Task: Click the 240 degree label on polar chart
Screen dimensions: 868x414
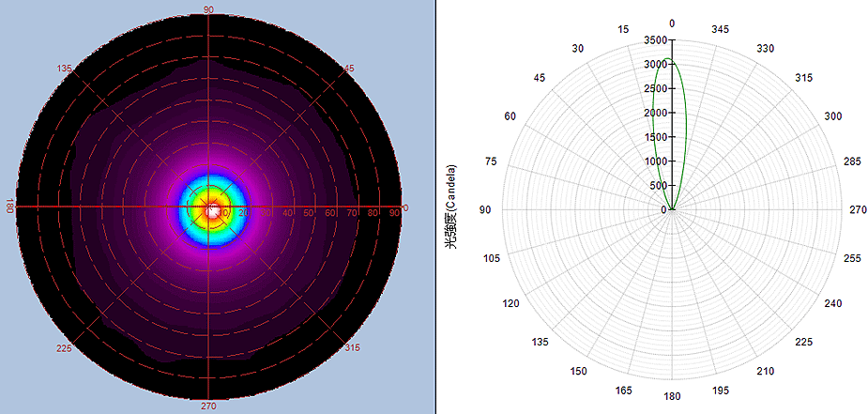Action: 832,304
